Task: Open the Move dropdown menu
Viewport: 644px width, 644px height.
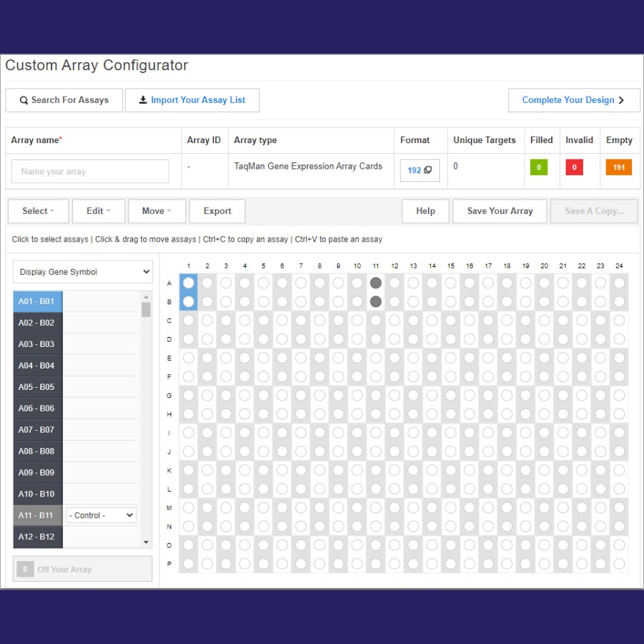Action: [157, 211]
